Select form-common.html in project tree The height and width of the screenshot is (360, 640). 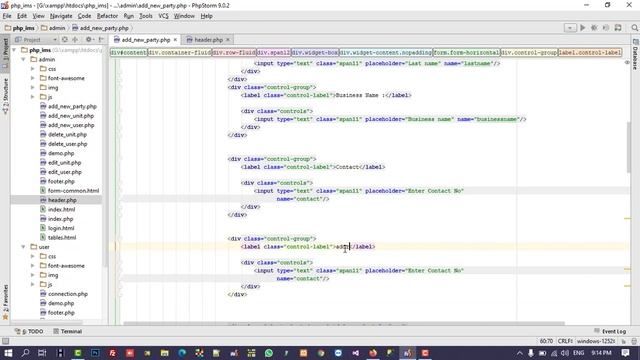[73, 191]
